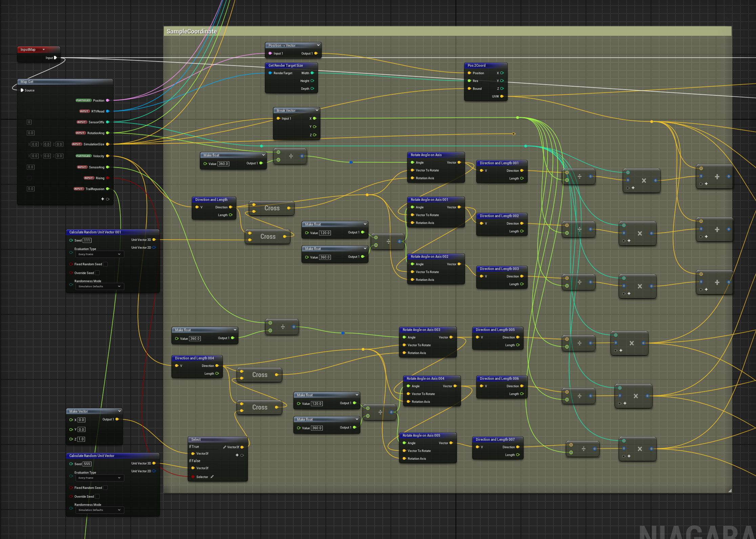Click RotationAng default value field on Map Get
Image resolution: width=756 pixels, height=539 pixels.
pos(30,133)
